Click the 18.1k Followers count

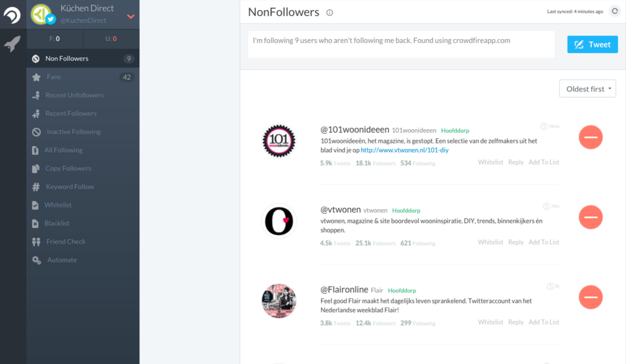pyautogui.click(x=376, y=163)
